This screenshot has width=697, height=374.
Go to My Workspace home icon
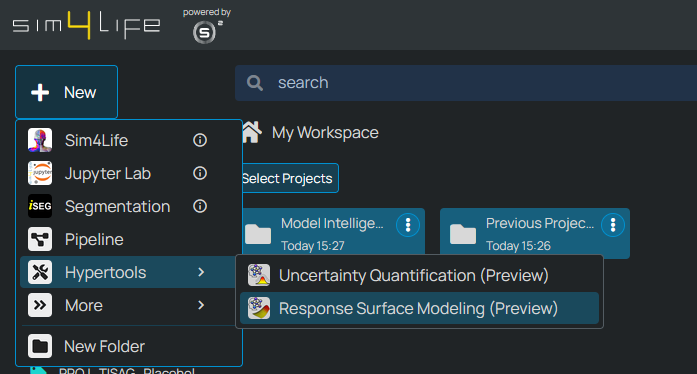pyautogui.click(x=252, y=133)
